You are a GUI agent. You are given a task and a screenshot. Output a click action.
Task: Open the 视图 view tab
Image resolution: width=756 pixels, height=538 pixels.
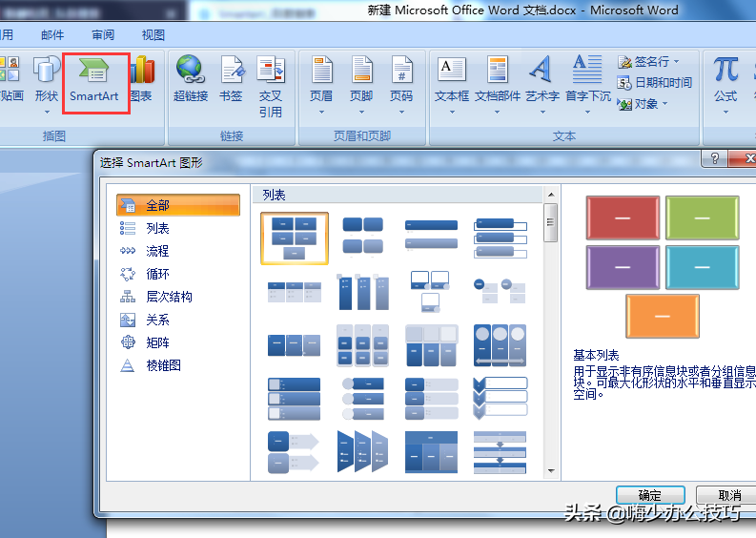[153, 34]
